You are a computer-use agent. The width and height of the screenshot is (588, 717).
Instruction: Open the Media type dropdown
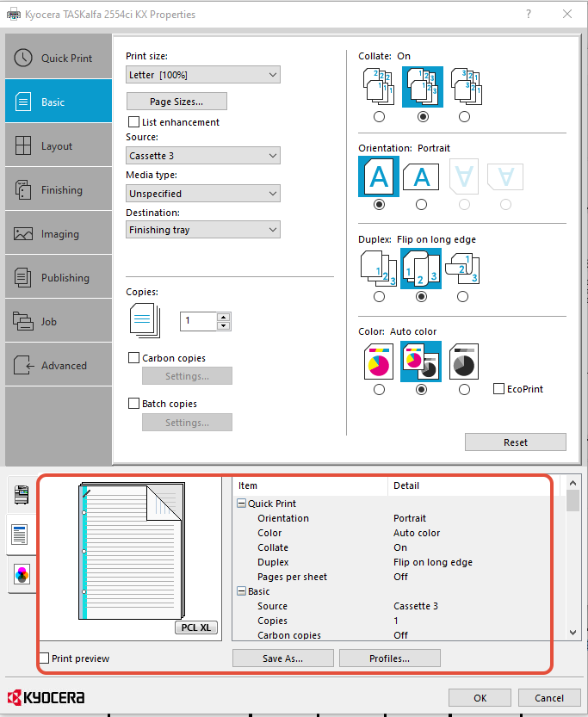click(x=203, y=194)
